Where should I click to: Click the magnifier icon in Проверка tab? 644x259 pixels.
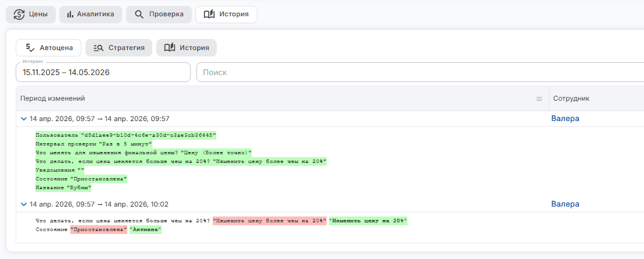click(x=139, y=15)
